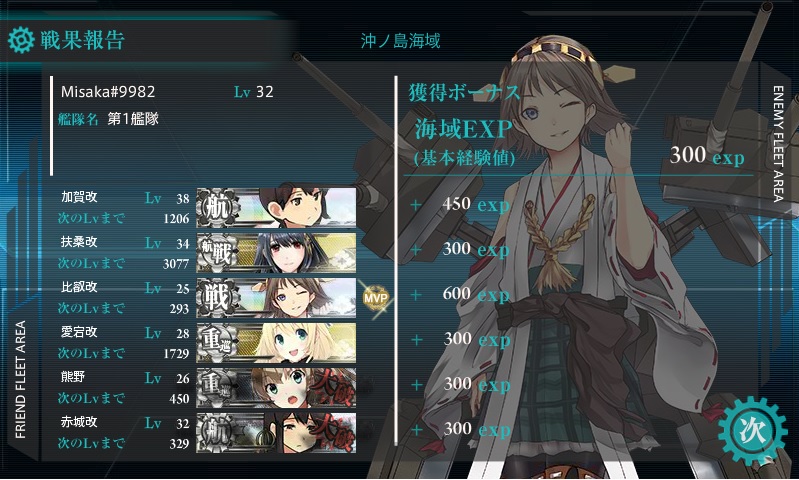Click the 重巡 type icon on 愛宕改
Viewport: 799px width, 480px height.
218,342
